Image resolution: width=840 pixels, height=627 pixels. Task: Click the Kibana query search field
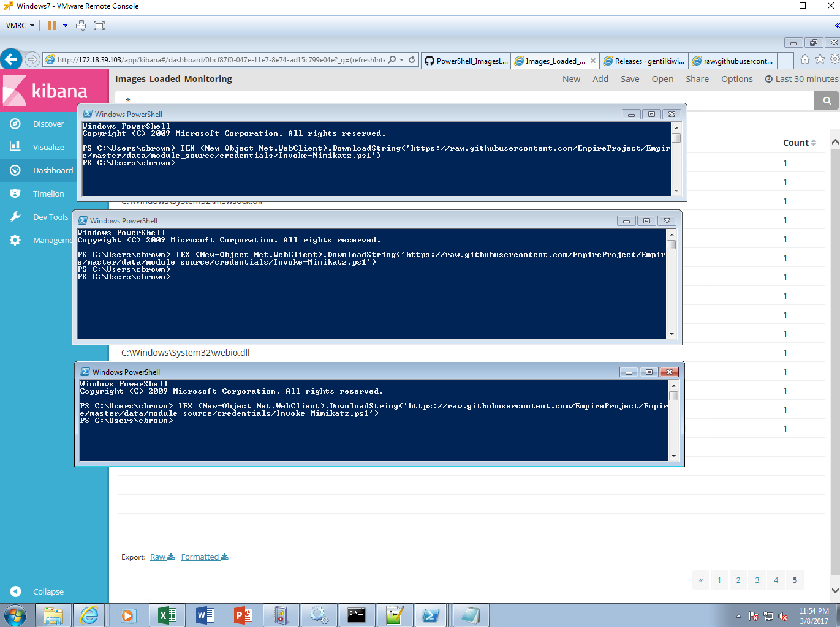[x=464, y=100]
